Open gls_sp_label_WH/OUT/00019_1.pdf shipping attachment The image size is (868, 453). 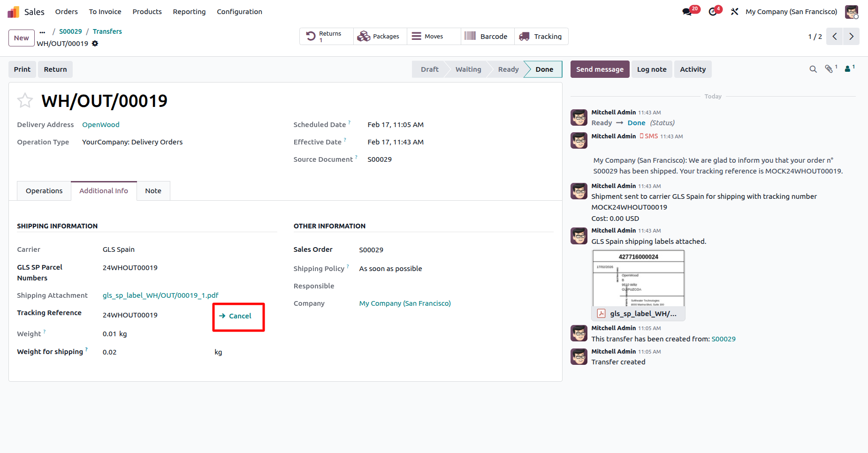(x=160, y=295)
